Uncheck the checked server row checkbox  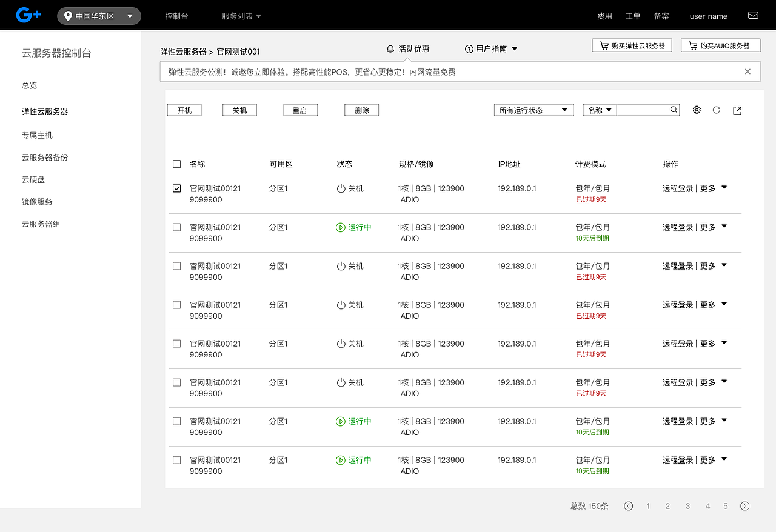tap(177, 188)
